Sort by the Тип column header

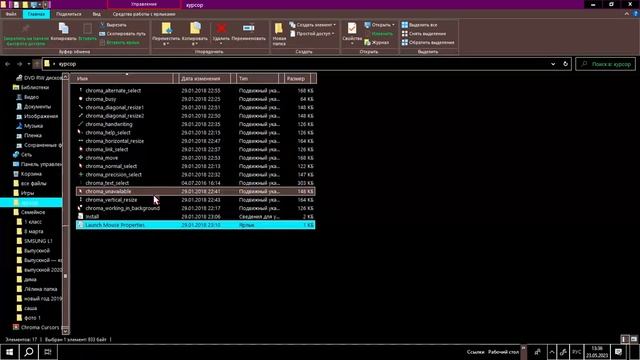(x=258, y=78)
